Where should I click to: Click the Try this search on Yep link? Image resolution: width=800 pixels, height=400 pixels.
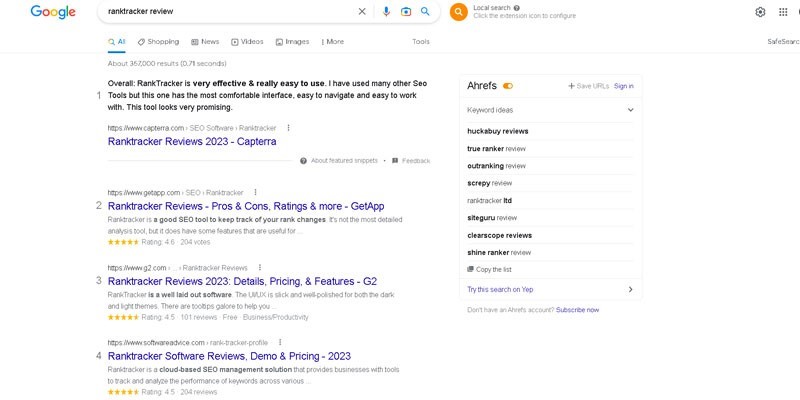click(x=500, y=289)
